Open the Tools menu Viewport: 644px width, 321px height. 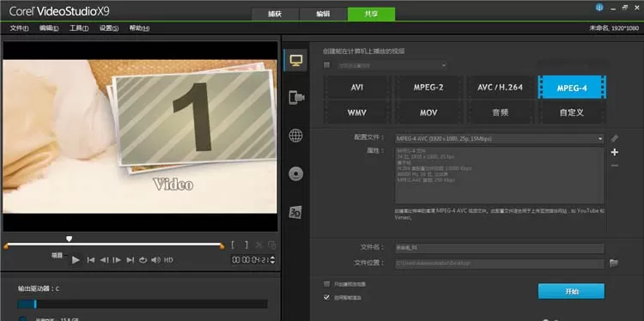click(x=79, y=28)
